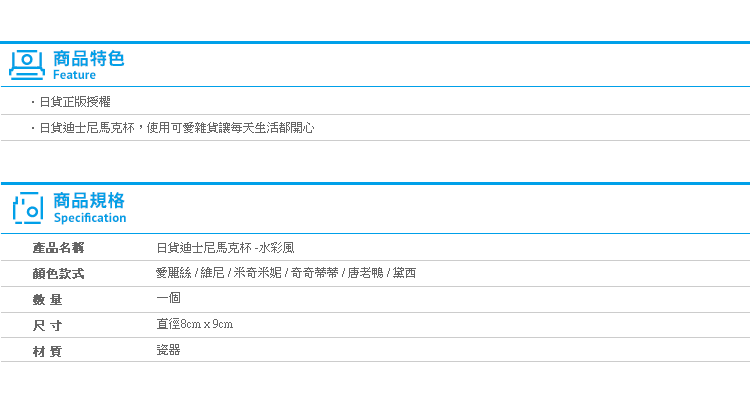The width and height of the screenshot is (750, 407).
Task: Click the size value 直徑8cm x 9cm
Action: tap(195, 324)
